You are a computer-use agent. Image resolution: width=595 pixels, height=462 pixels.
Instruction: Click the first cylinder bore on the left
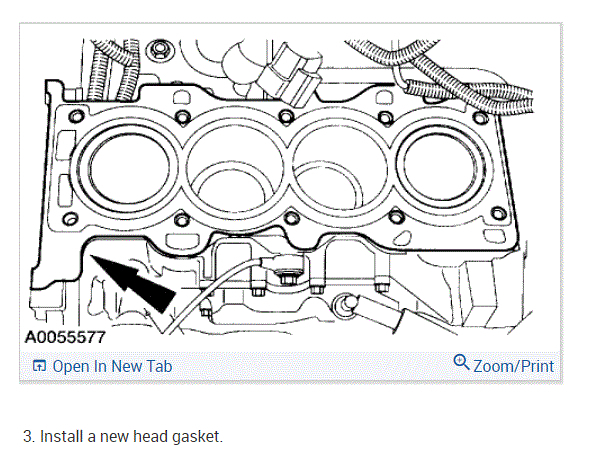coord(129,168)
